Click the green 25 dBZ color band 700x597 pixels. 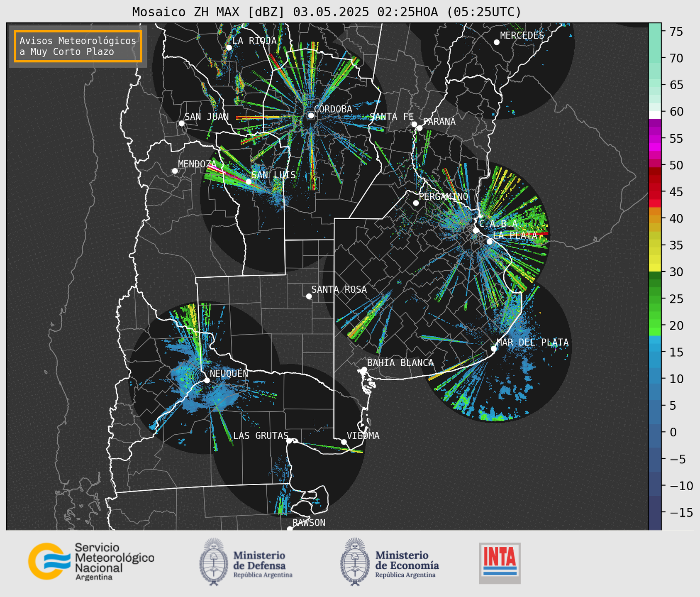[655, 298]
